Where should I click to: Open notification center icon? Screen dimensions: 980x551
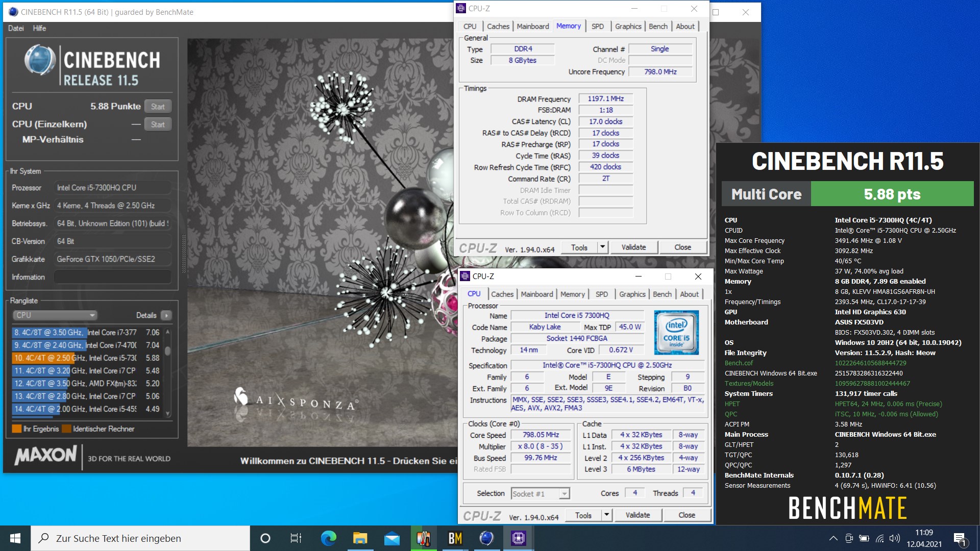(x=960, y=539)
